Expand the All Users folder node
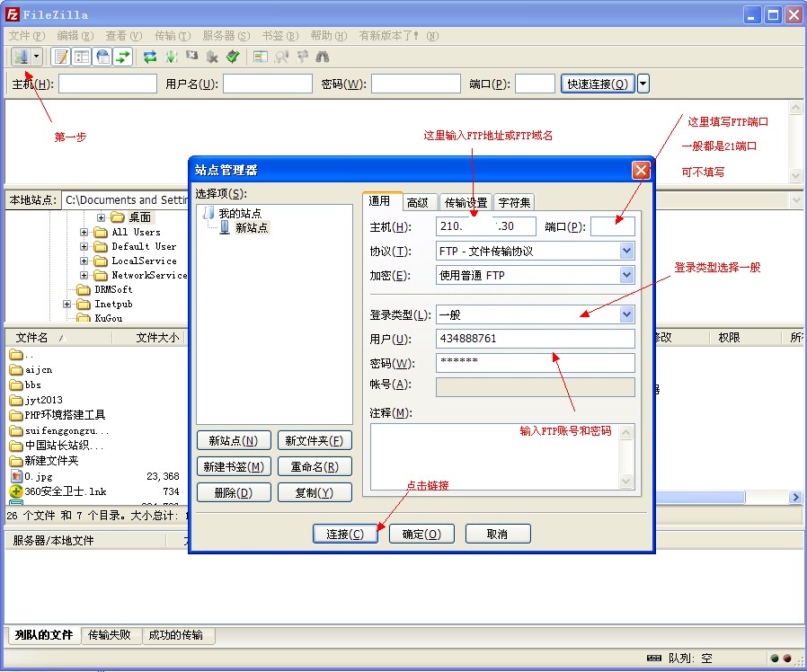 coord(84,232)
